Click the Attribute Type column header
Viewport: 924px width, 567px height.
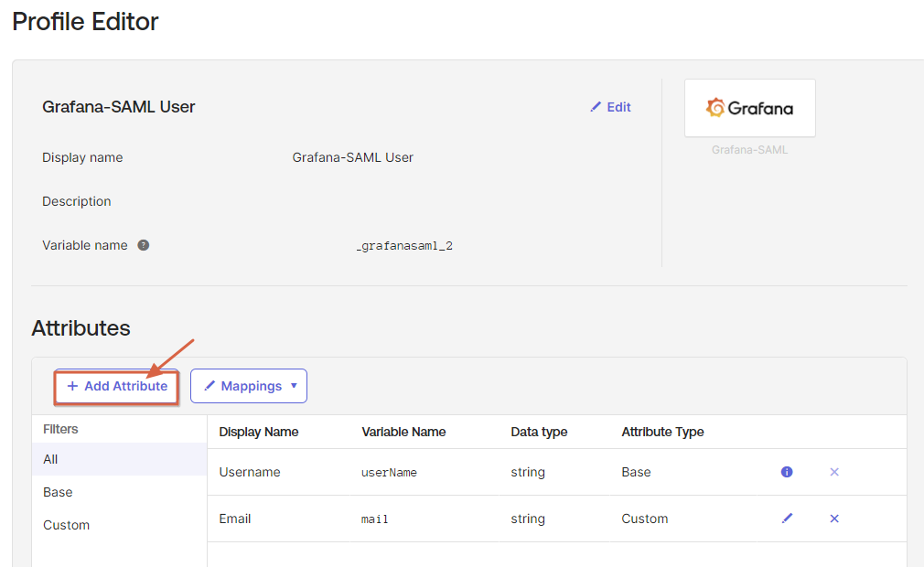pos(662,432)
